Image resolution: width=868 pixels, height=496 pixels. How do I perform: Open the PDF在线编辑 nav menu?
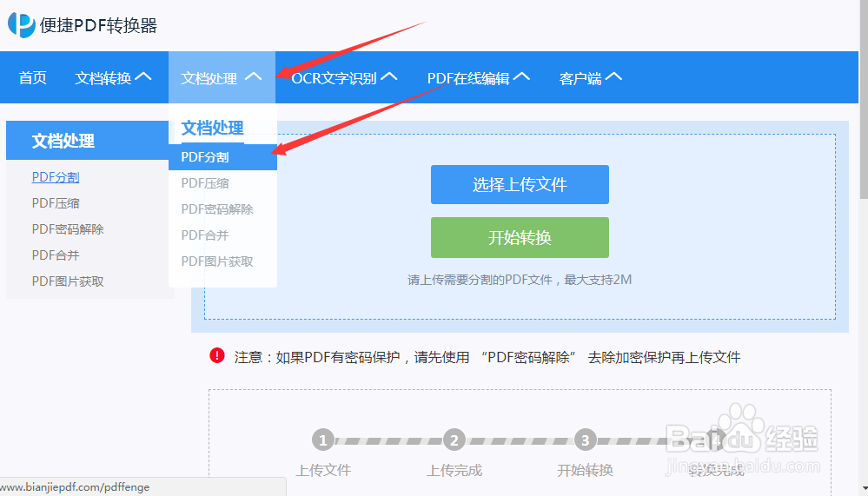(x=478, y=78)
